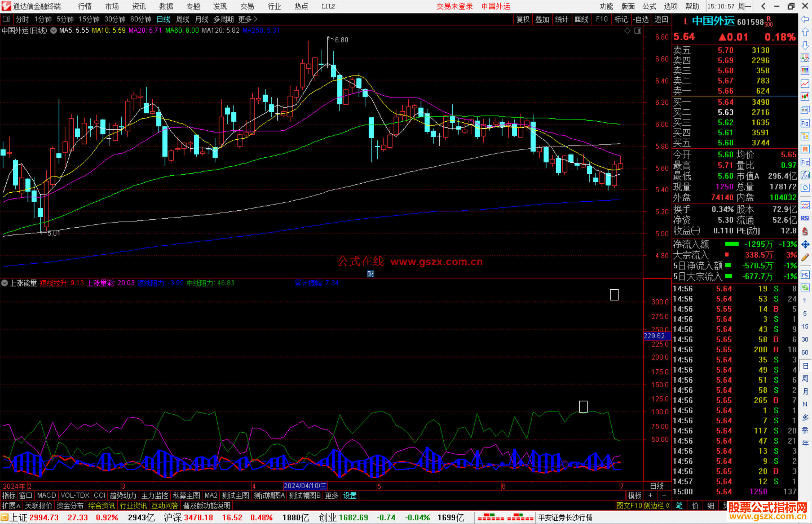Image resolution: width=812 pixels, height=524 pixels.
Task: Expand the 更多 period options
Action: coord(247,19)
